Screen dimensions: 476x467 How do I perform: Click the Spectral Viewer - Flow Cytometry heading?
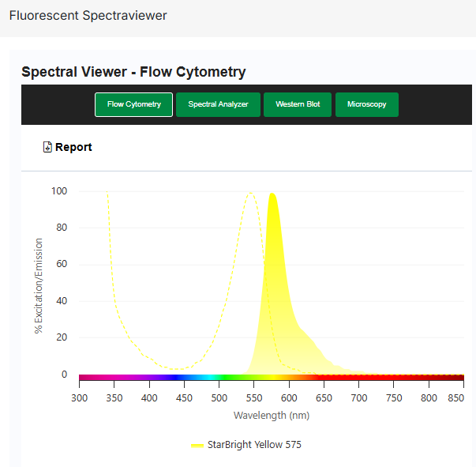[x=133, y=72]
